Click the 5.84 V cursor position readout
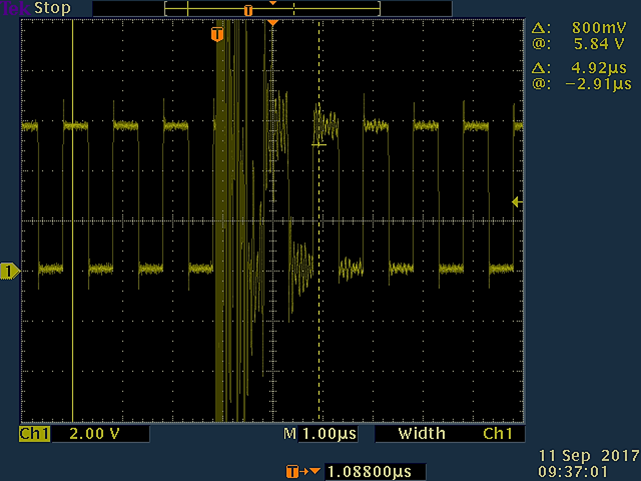The image size is (641, 481). pyautogui.click(x=599, y=44)
